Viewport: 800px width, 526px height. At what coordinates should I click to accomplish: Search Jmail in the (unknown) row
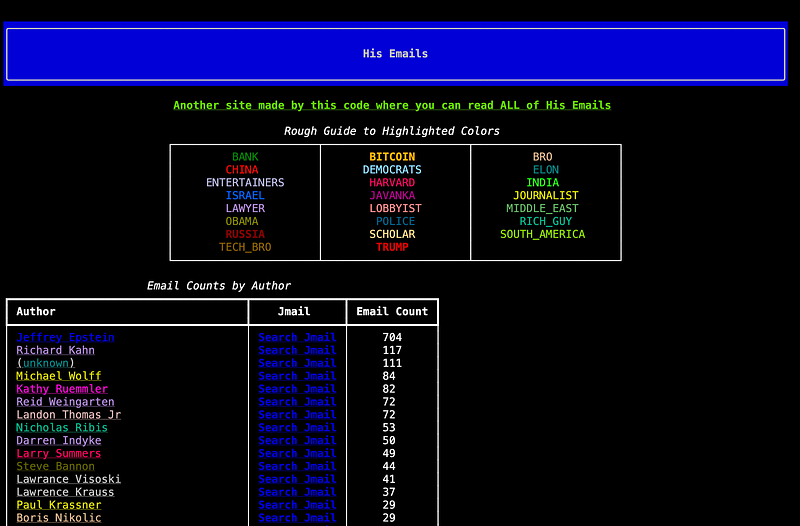[x=297, y=363]
